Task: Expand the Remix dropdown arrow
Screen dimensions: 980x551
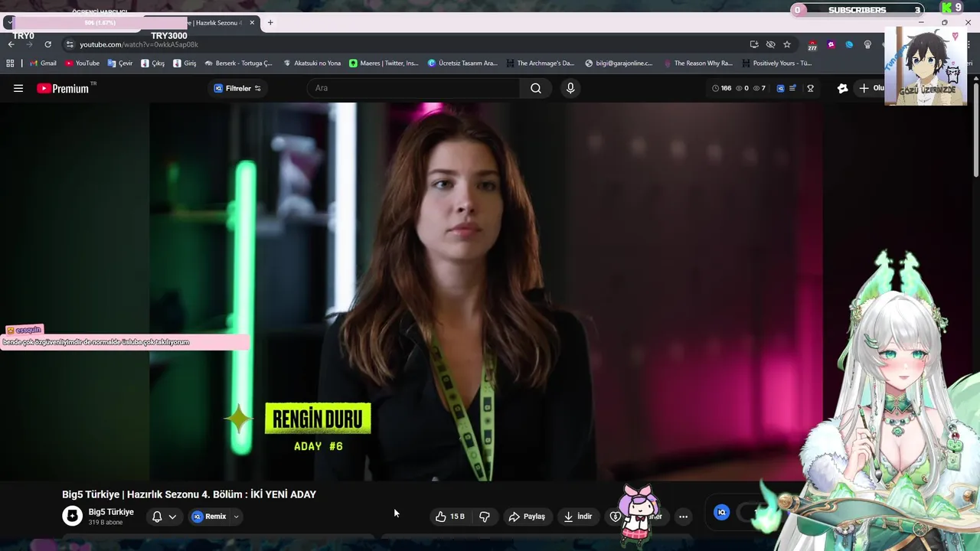Action: point(236,517)
